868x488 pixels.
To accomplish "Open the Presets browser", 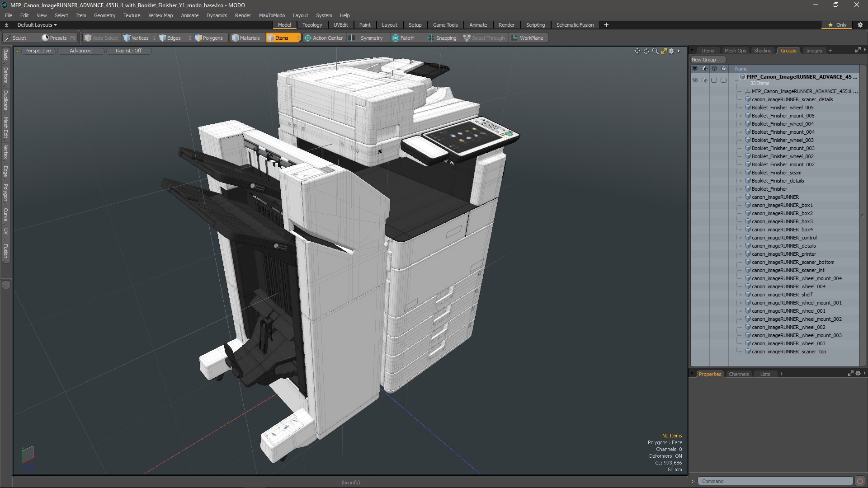I will [x=58, y=38].
